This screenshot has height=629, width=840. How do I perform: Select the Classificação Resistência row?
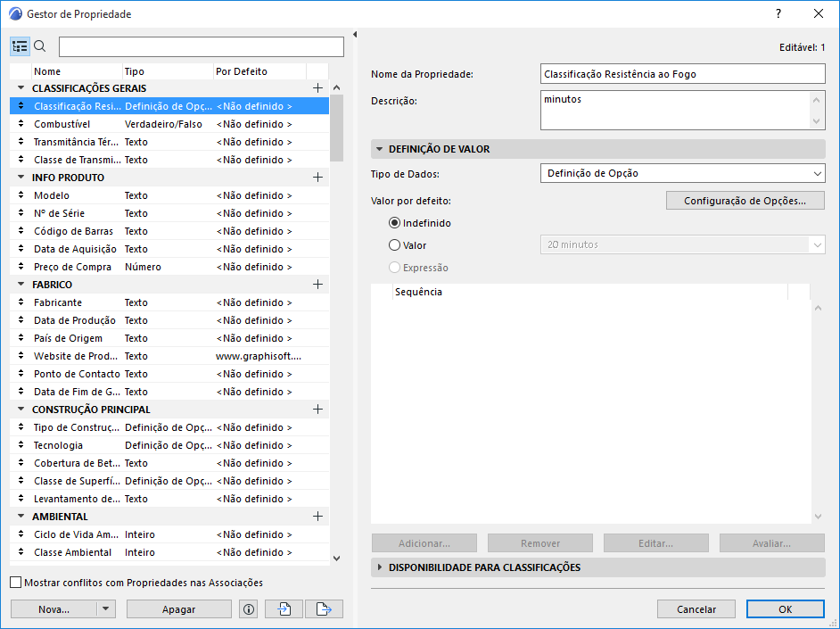click(169, 106)
